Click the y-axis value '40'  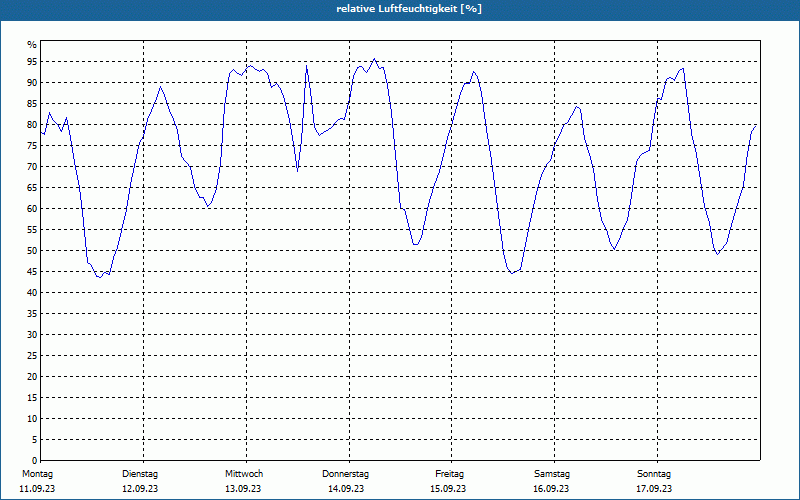pos(32,293)
